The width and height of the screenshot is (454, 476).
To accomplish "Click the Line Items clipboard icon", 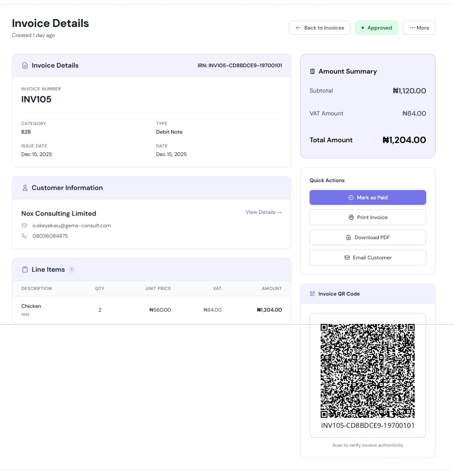I will click(x=25, y=269).
